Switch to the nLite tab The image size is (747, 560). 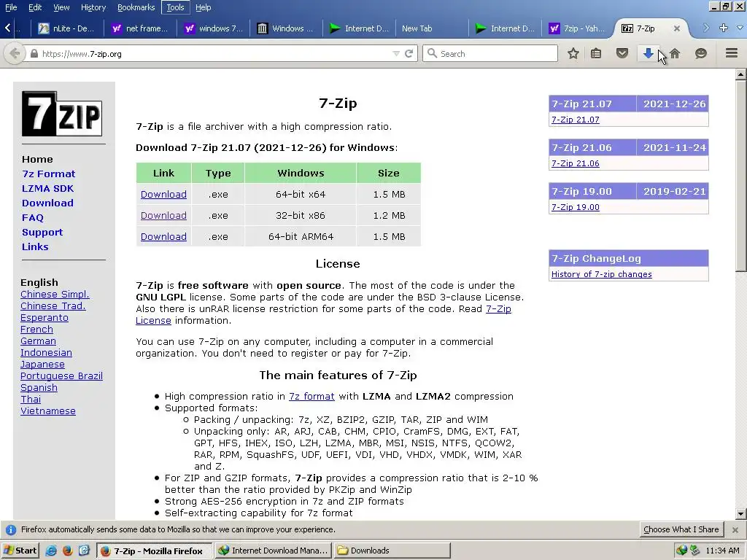coord(66,28)
